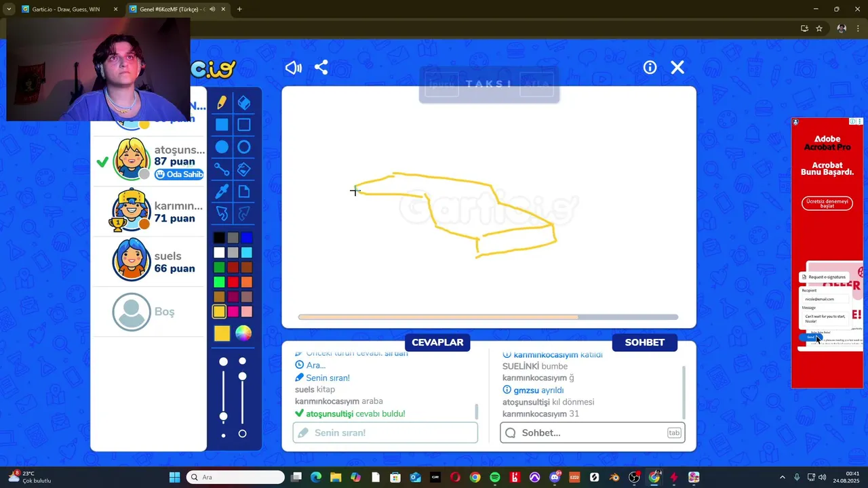Pick the magenta pink color swatch

(233, 312)
